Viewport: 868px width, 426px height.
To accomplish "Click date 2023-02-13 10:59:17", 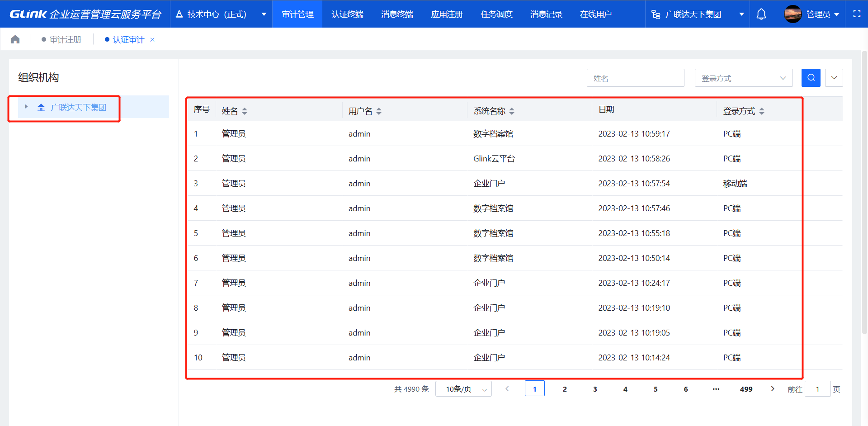I will pos(634,134).
